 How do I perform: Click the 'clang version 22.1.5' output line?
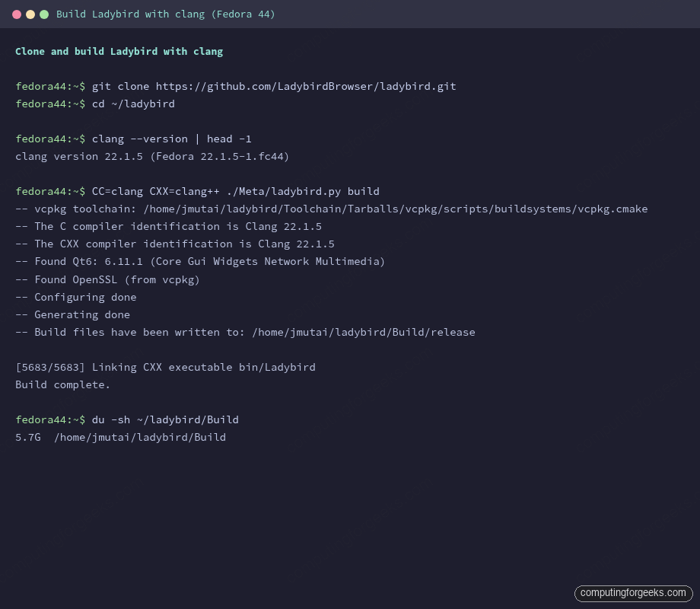(152, 156)
